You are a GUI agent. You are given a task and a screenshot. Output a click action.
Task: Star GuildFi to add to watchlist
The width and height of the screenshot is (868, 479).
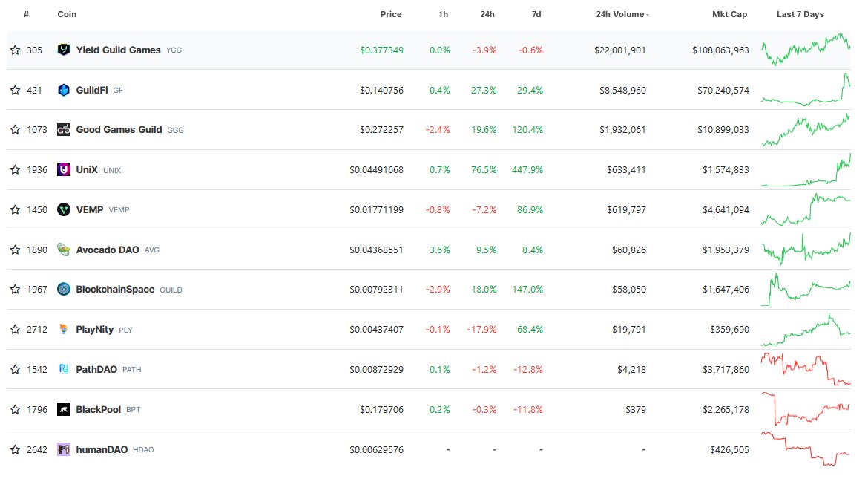click(15, 90)
